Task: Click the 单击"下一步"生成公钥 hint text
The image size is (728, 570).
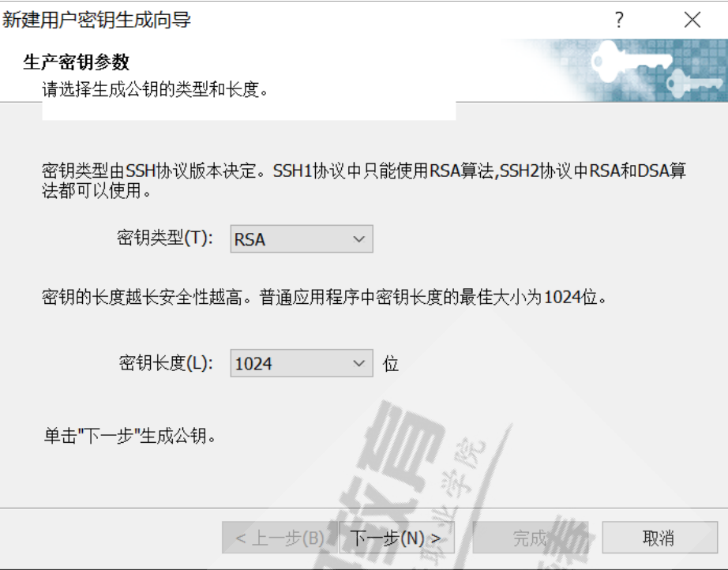Action: [130, 436]
